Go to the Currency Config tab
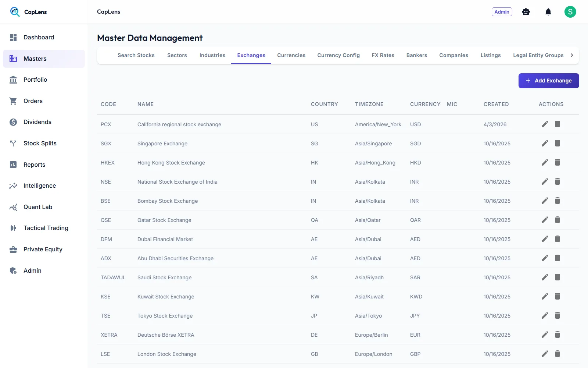This screenshot has width=588, height=368. click(338, 55)
